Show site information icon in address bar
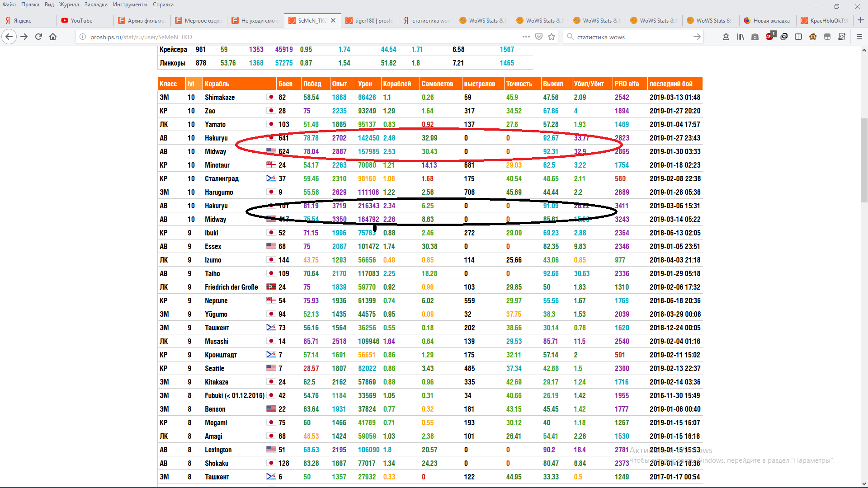This screenshot has width=868, height=488. pos(83,37)
